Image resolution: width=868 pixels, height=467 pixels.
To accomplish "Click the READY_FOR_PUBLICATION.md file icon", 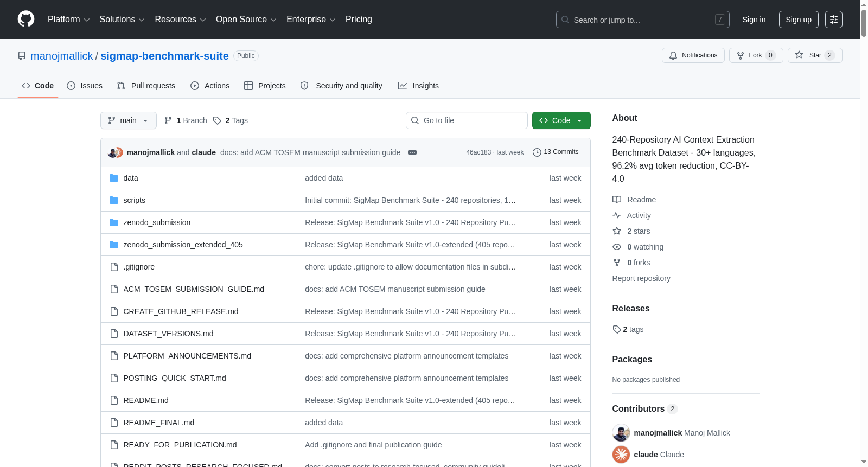I will pos(114,445).
